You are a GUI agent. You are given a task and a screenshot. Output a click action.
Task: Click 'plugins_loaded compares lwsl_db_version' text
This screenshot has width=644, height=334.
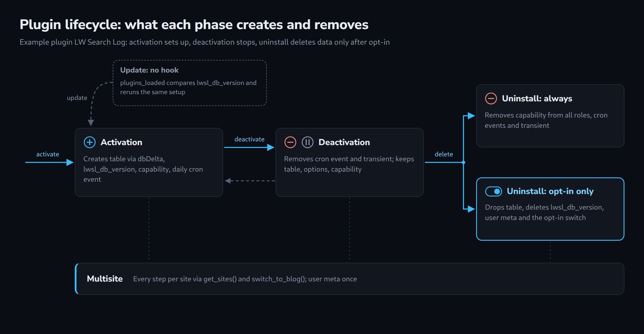coord(188,87)
